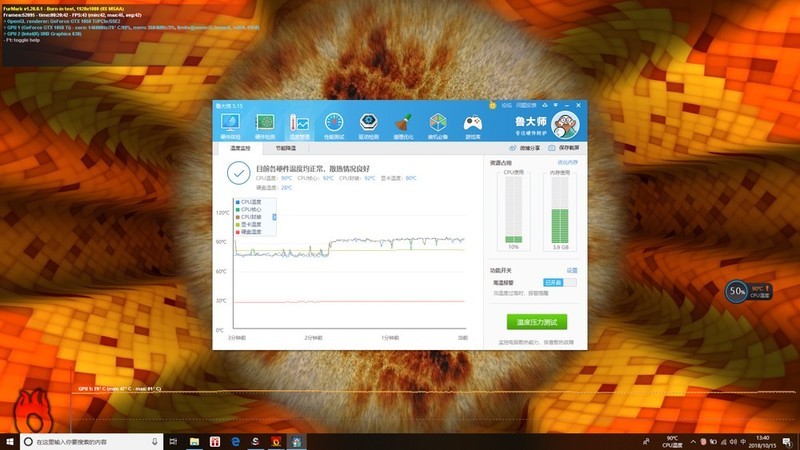Click the 硬盘温度 28℃ reading
Screen dimensions: 800x450
274,188
